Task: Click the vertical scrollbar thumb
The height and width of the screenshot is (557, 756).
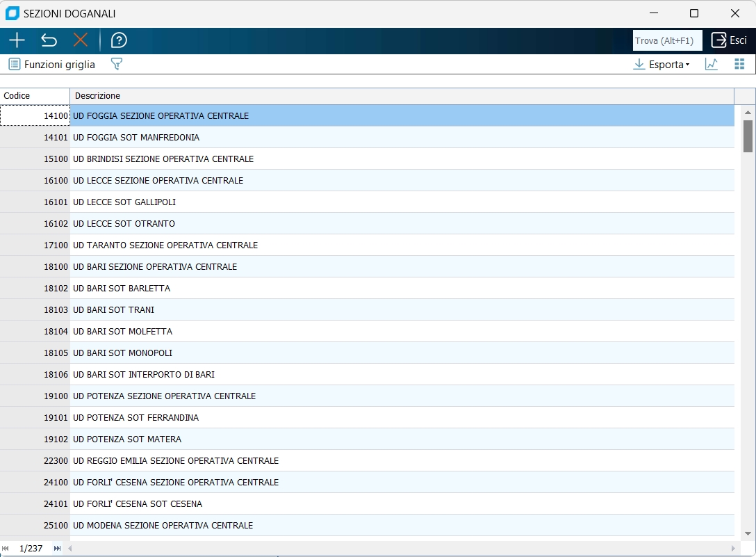Action: click(748, 136)
